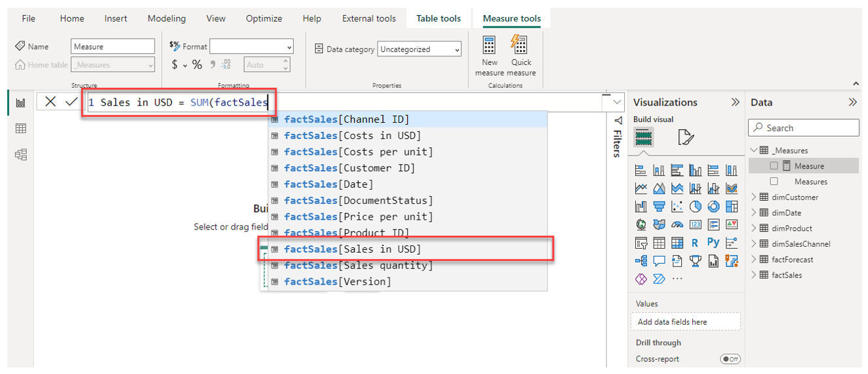The width and height of the screenshot is (868, 374).
Task: Switch to Table view in left sidebar
Action: click(x=20, y=129)
